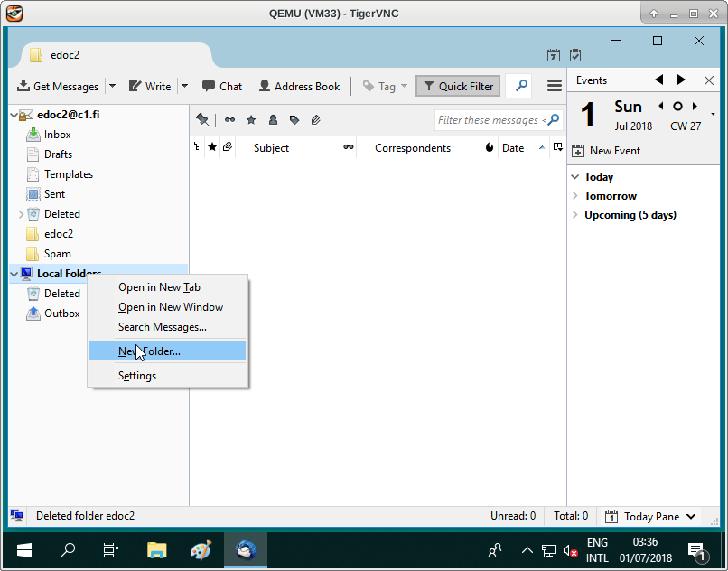Toggle the unread messages filter

(x=229, y=120)
